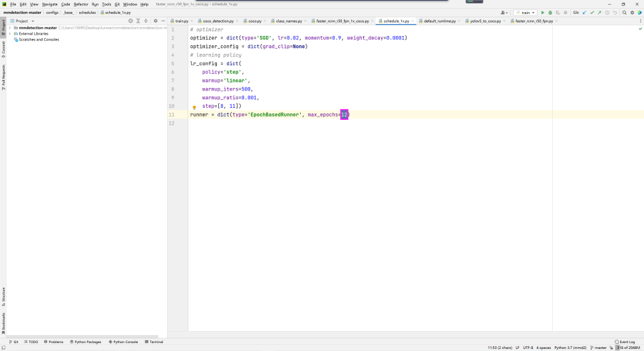The image size is (644, 351).
Task: Expand the mmdetection-master folder
Action: 10,28
